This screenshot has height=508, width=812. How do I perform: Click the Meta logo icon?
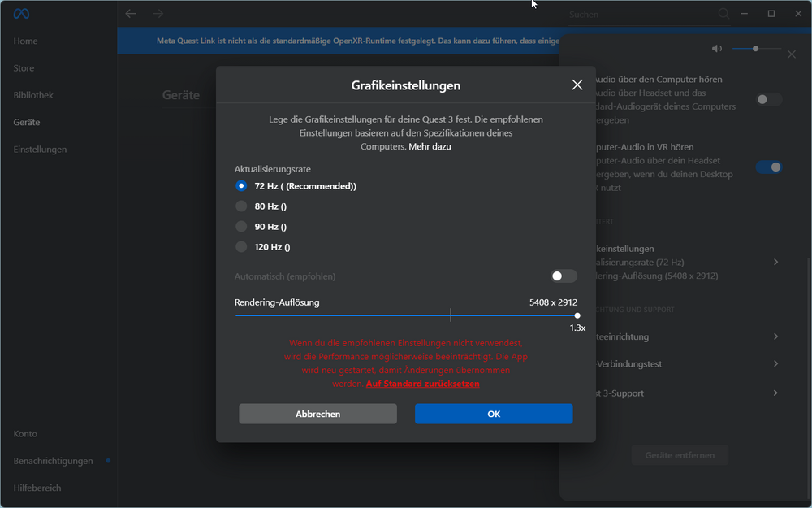pos(21,14)
